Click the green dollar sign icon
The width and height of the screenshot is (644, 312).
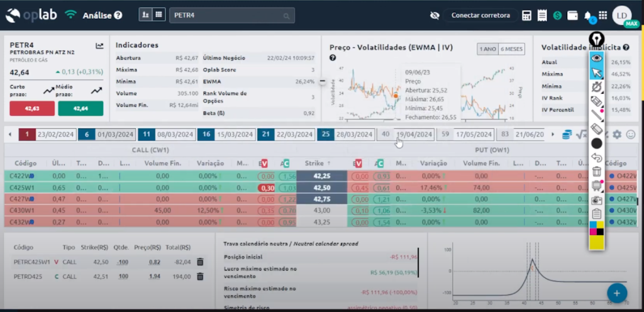(557, 16)
